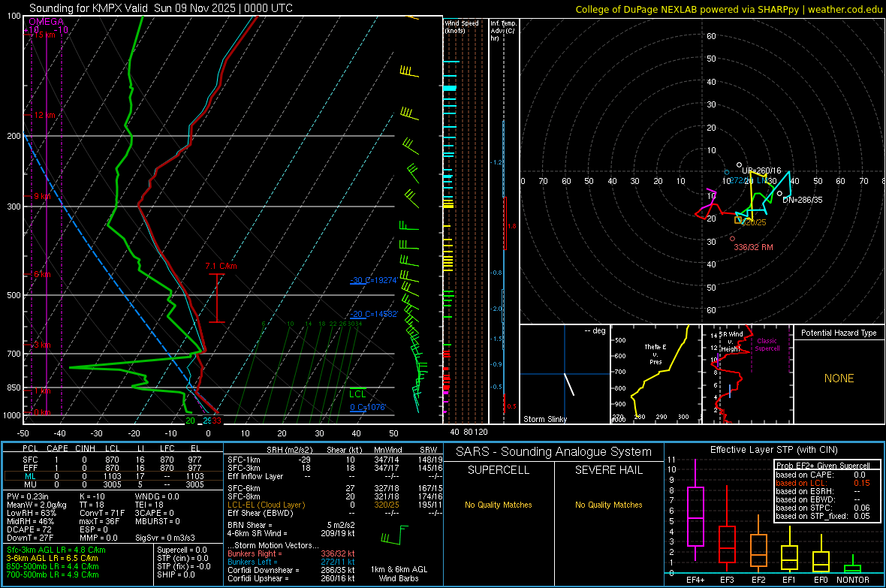886x588 pixels.
Task: Click the SEVERE HAIL column heading
Action: [x=609, y=470]
